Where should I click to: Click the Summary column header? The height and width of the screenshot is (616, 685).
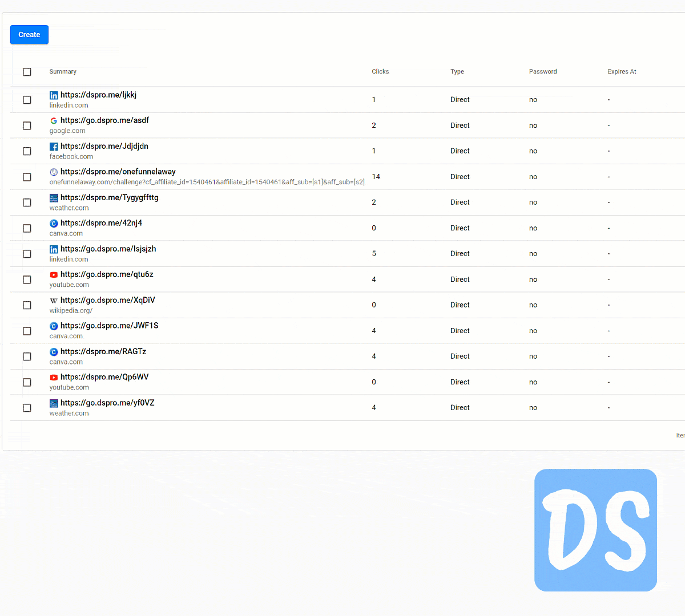point(63,72)
